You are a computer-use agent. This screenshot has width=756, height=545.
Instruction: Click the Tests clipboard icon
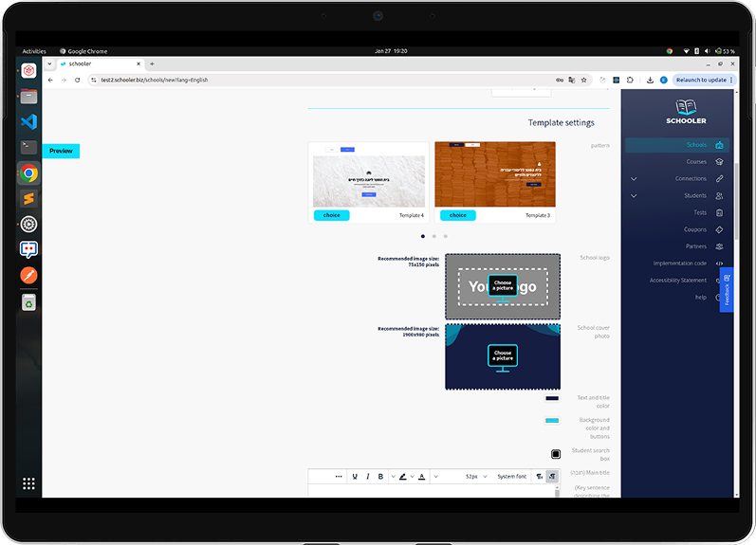(720, 212)
